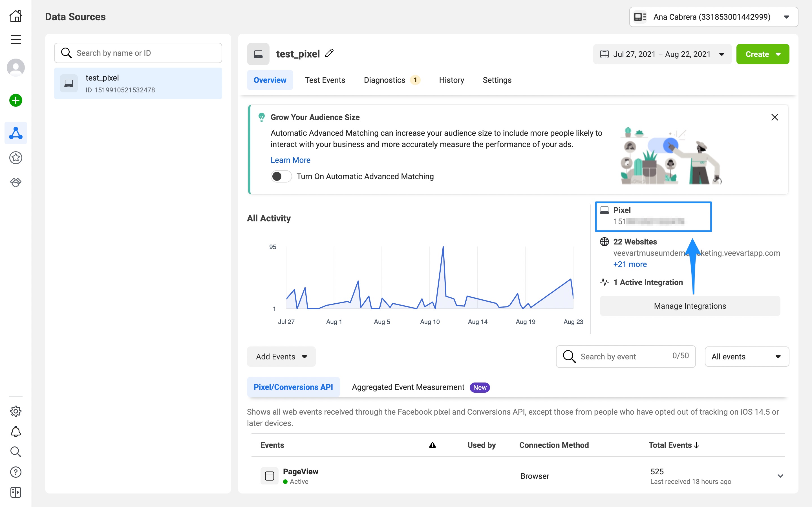The height and width of the screenshot is (507, 812).
Task: Open the date range picker dropdown
Action: point(662,54)
